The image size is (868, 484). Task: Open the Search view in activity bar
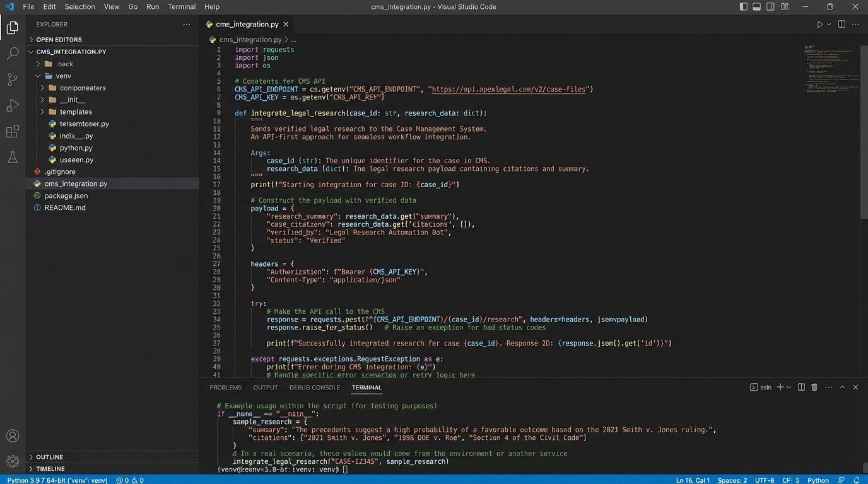tap(13, 54)
